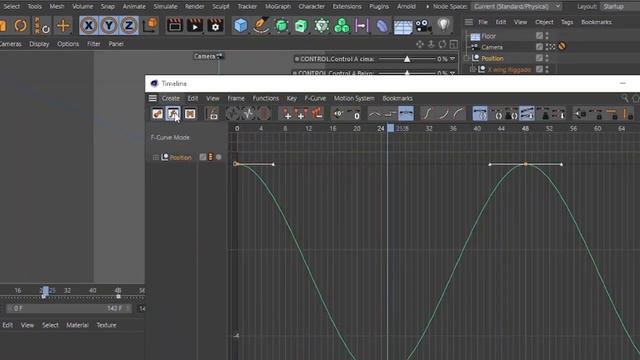Open Timeline Create menu

pos(171,98)
